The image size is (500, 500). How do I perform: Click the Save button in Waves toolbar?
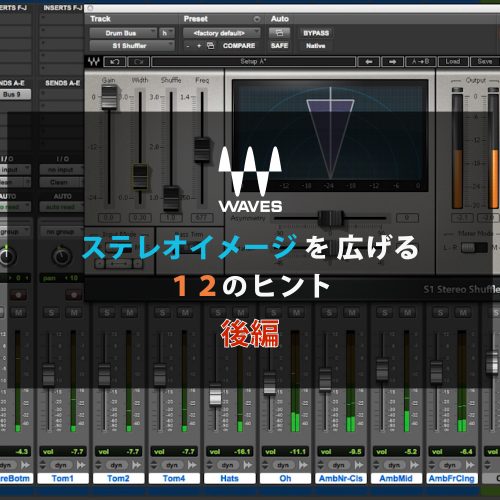coord(485,62)
